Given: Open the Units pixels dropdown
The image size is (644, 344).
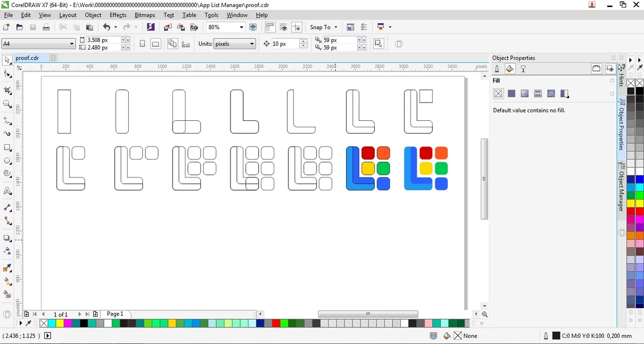Looking at the screenshot, I should pos(252,44).
